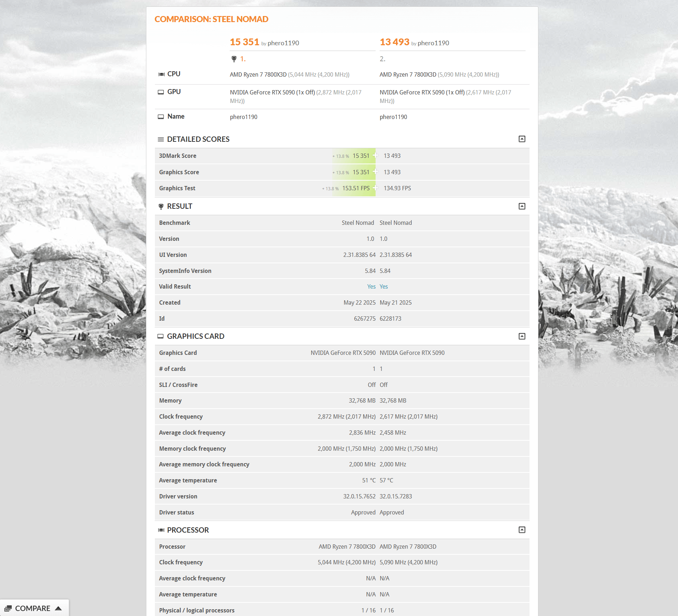This screenshot has width=678, height=616.
Task: Click the trophy icon next to rank 1
Action: (234, 59)
